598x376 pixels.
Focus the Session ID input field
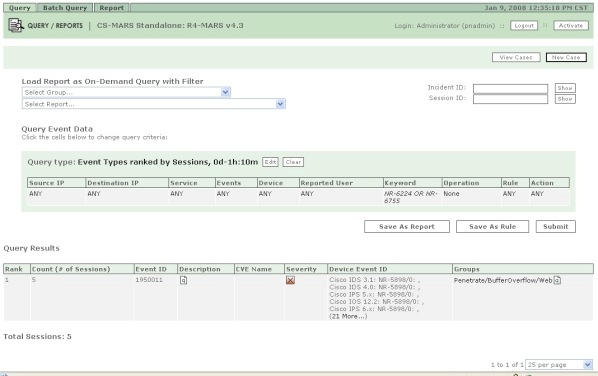pyautogui.click(x=510, y=99)
